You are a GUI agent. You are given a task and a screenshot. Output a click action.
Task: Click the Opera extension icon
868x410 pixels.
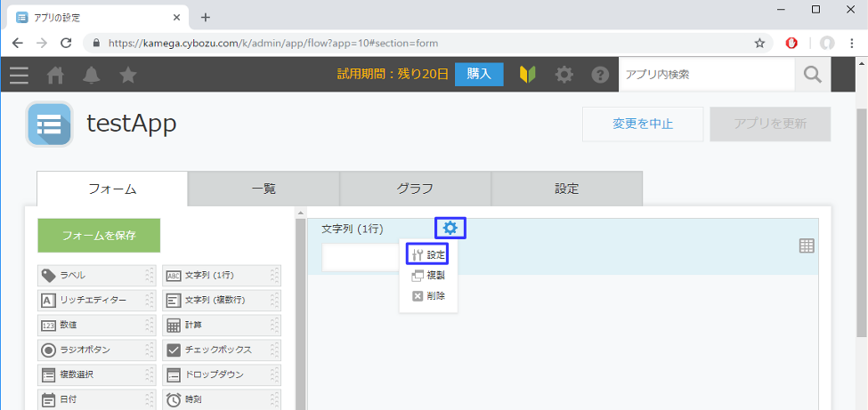791,44
